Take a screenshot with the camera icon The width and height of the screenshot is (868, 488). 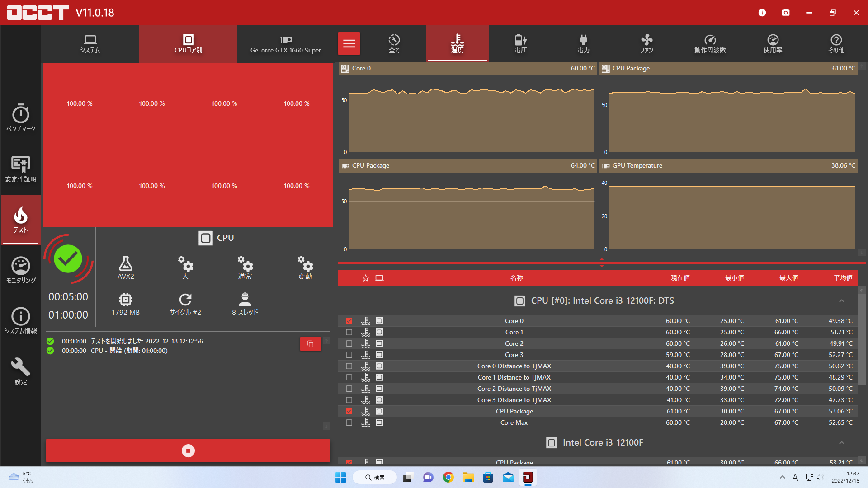pos(786,13)
